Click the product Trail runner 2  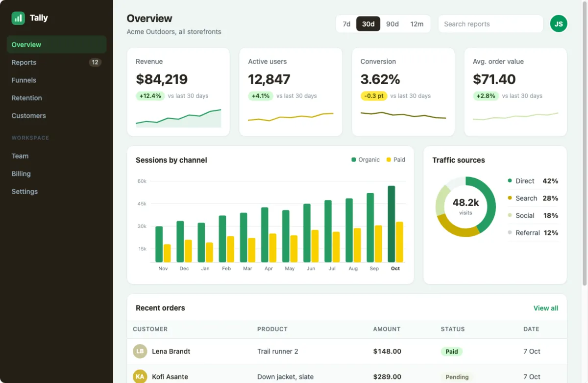(x=278, y=351)
